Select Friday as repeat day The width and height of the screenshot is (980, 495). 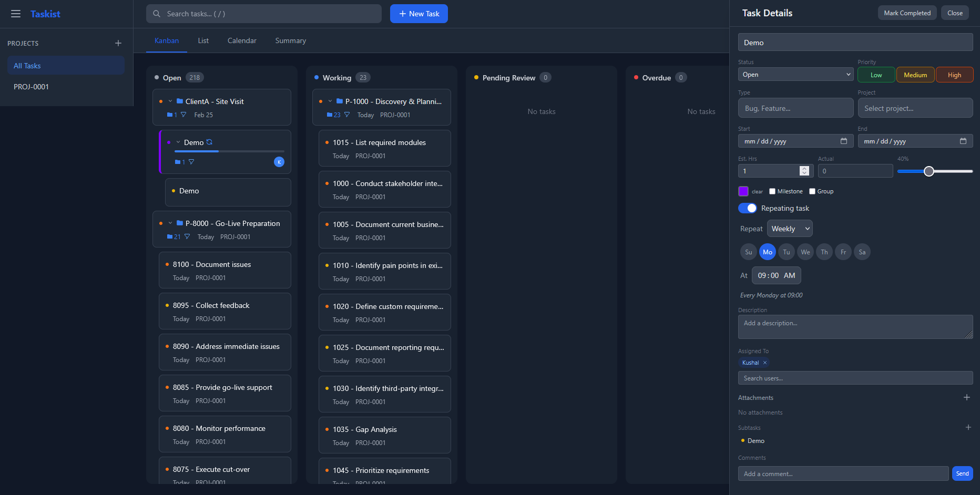pos(843,252)
